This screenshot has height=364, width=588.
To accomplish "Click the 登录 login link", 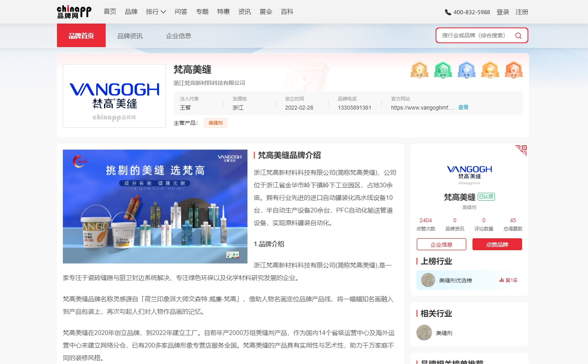I will 502,12.
